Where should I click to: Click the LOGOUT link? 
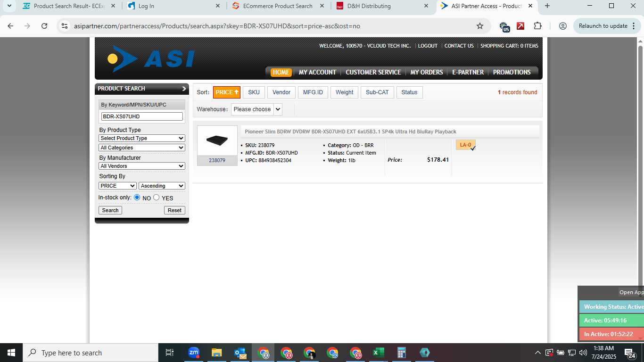pyautogui.click(x=428, y=46)
